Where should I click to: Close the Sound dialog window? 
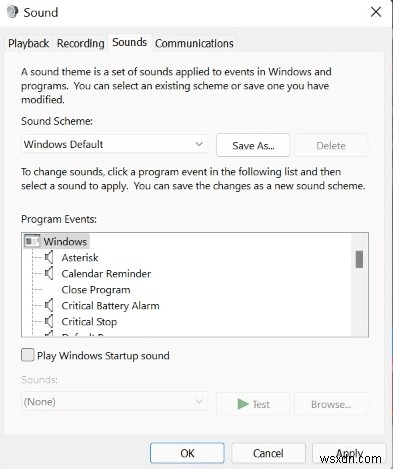click(376, 12)
